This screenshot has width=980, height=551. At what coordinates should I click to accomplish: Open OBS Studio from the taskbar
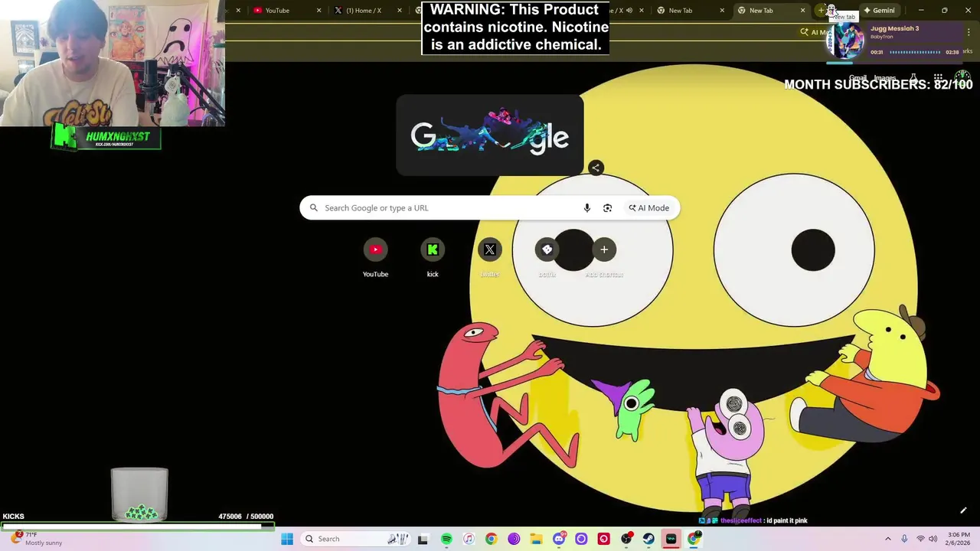tap(626, 539)
